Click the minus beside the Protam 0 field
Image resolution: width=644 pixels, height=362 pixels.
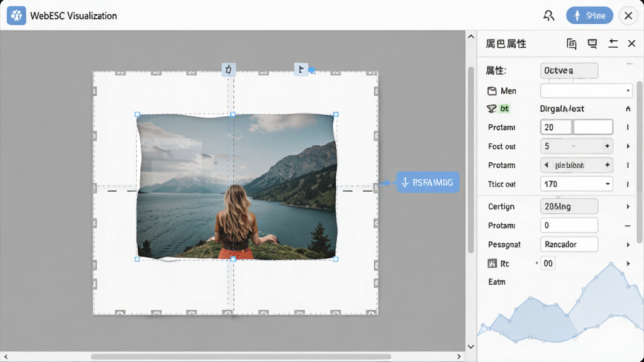[x=628, y=226]
